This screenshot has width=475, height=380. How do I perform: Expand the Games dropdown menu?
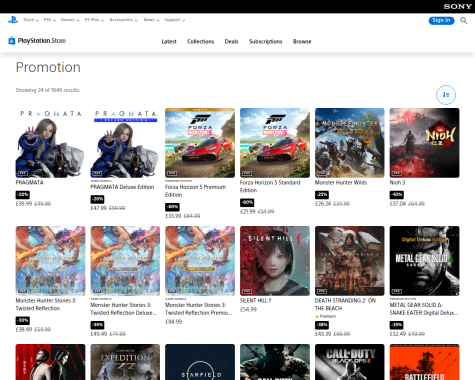click(70, 20)
